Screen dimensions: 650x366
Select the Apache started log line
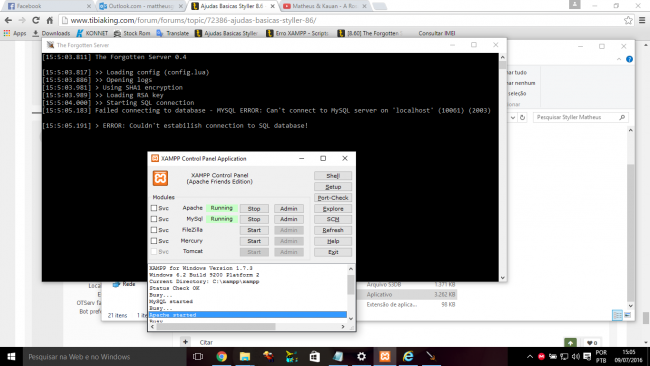coord(247,315)
